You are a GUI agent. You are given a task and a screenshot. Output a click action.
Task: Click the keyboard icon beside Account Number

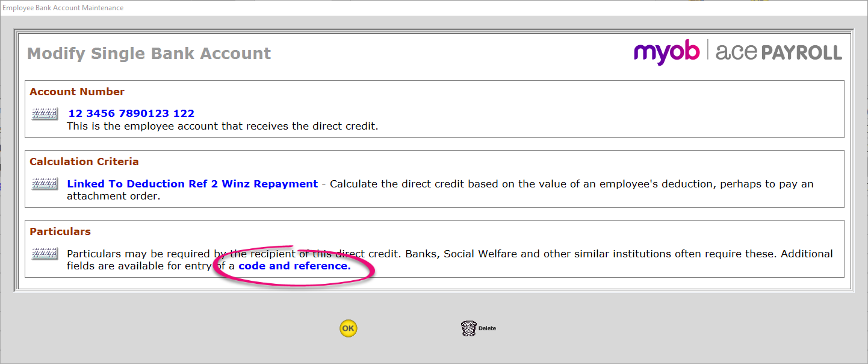coord(45,114)
